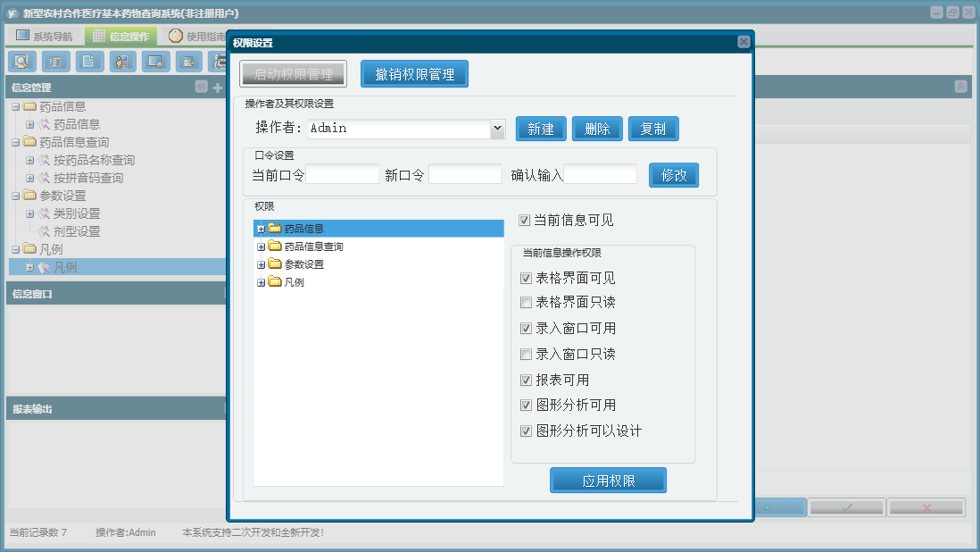
Task: Toggle the 当前信息可见 checkbox
Action: point(525,220)
